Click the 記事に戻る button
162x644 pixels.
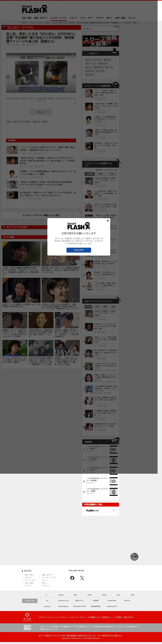41,112
